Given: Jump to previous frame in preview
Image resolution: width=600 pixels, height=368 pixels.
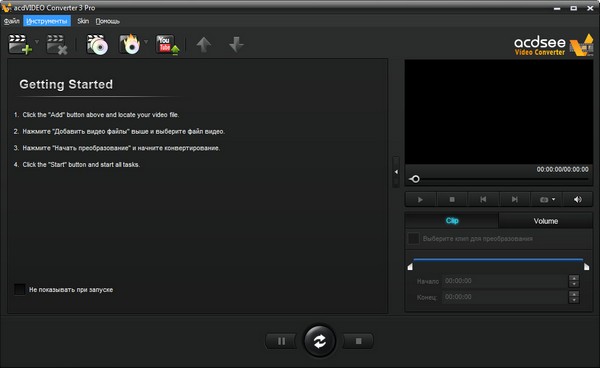Looking at the screenshot, I should click(483, 199).
